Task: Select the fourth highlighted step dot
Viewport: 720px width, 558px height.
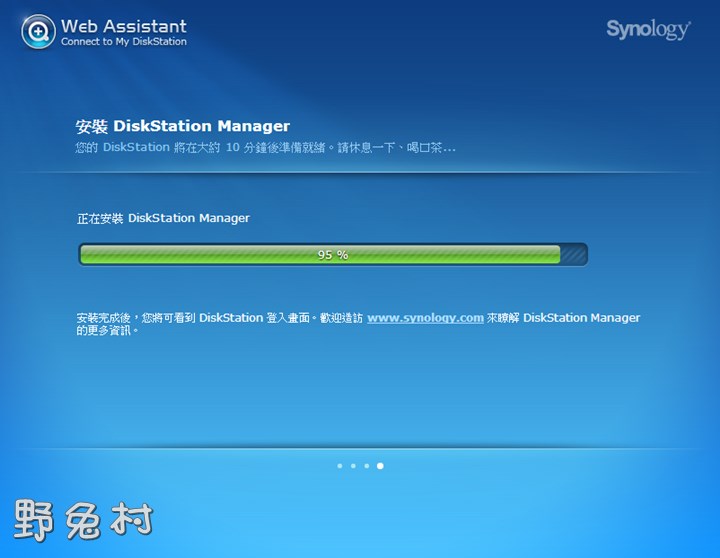Action: tap(380, 466)
